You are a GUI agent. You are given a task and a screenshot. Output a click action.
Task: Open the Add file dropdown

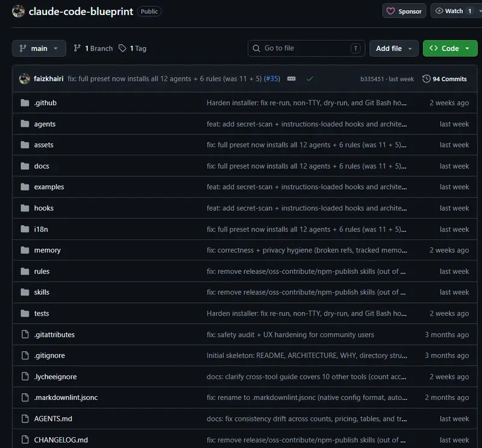tap(394, 48)
